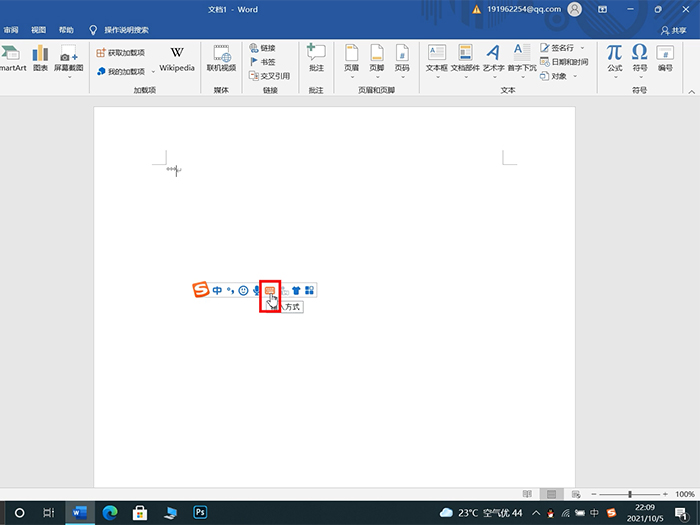
Task: Open the QQ penguin tray icon
Action: coord(551,513)
